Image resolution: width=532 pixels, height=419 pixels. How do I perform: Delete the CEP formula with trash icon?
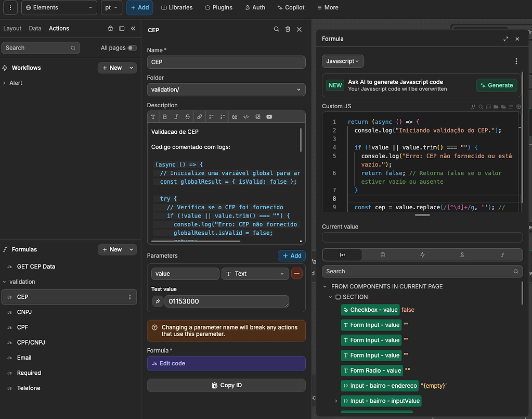click(x=288, y=30)
